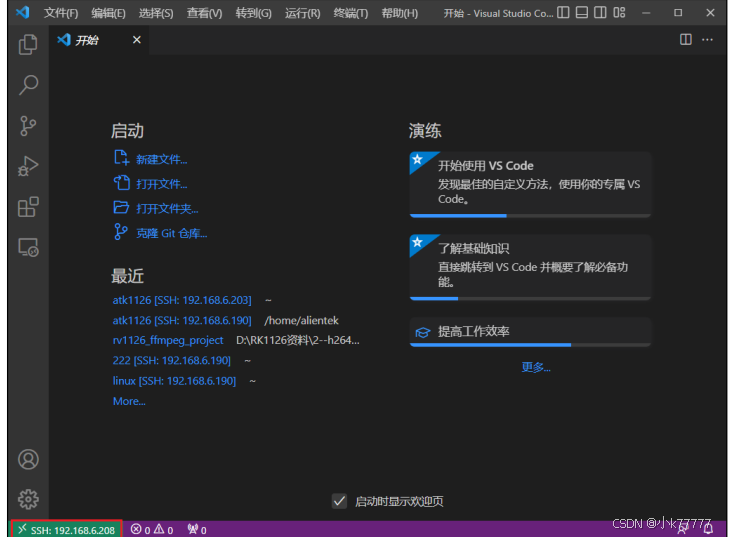Open the Explorer view in activity bar

point(28,45)
